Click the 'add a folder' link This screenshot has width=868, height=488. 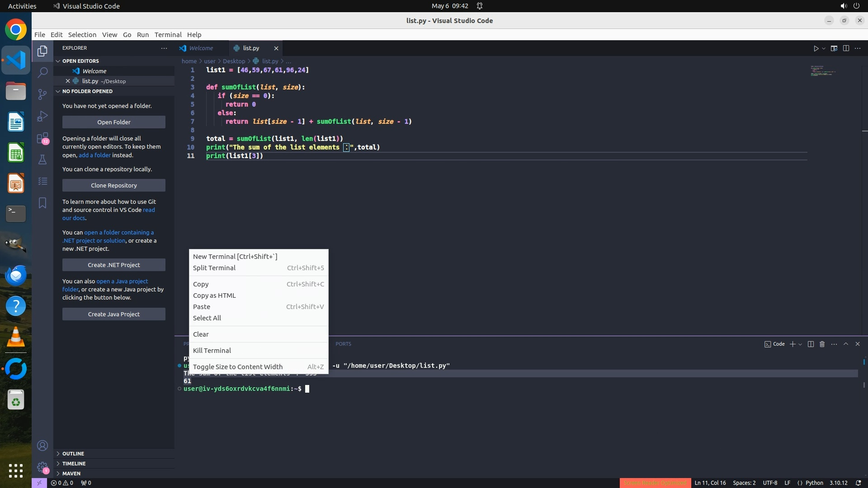[94, 155]
